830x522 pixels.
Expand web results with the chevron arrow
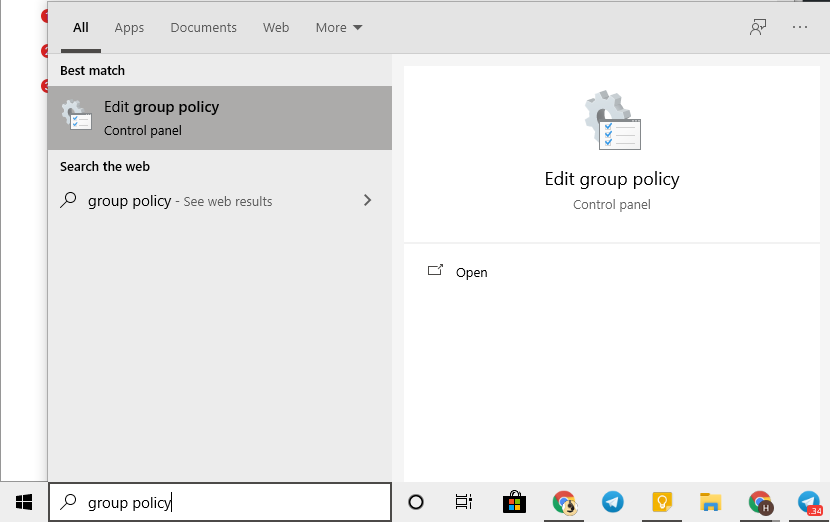pyautogui.click(x=367, y=201)
